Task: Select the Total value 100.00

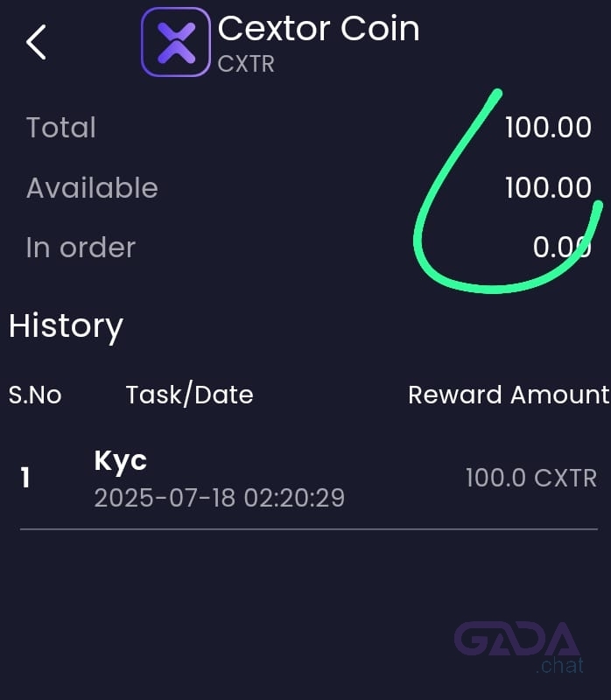Action: (x=549, y=127)
